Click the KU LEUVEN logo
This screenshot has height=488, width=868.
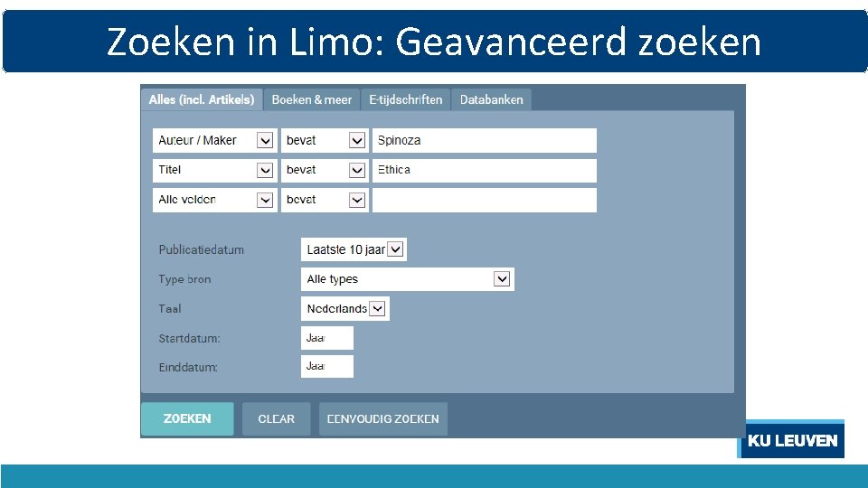[792, 440]
